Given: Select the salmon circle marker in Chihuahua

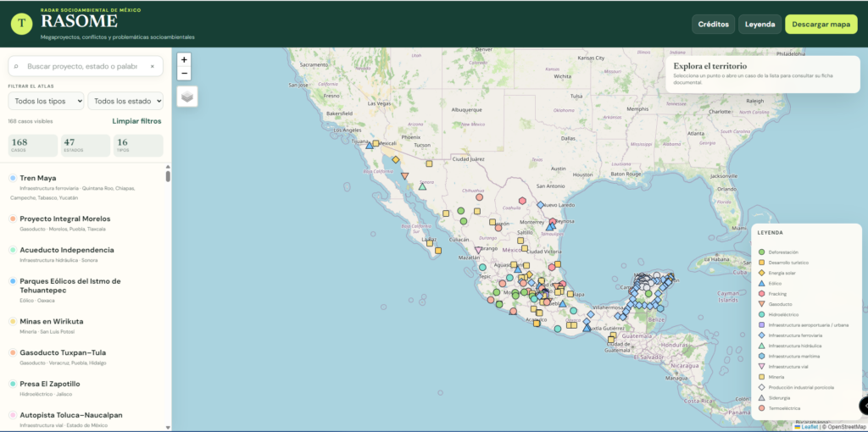Looking at the screenshot, I should coord(480,197).
